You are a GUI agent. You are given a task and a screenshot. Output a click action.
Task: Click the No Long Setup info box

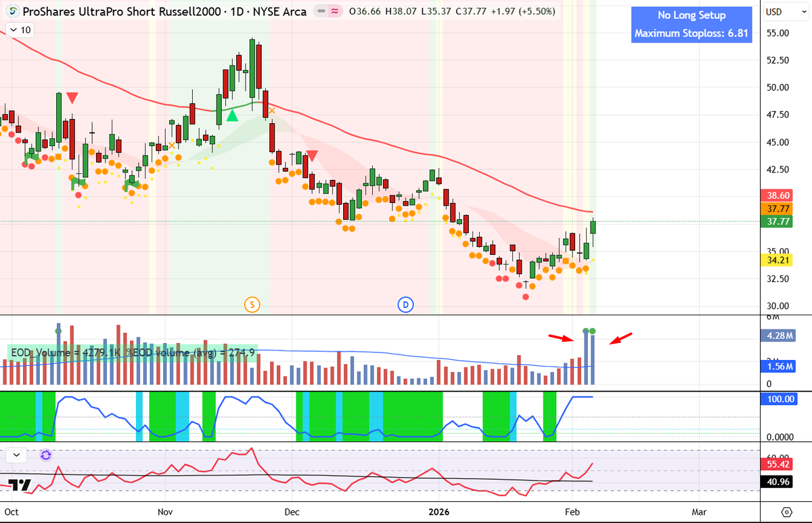tap(692, 24)
